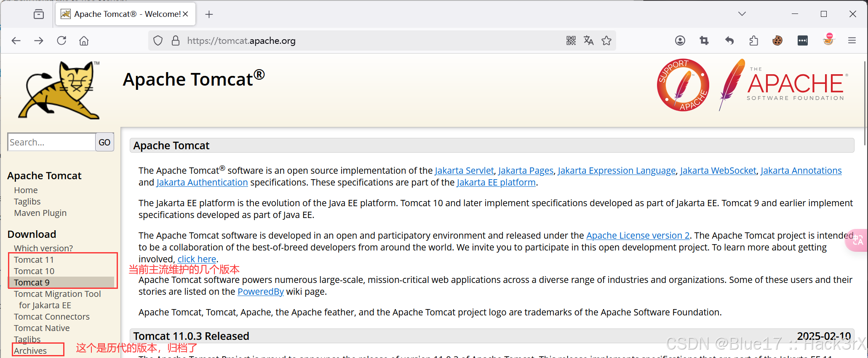Screen dimensions: 868x358
Task: Follow the 'click here' link
Action: 197,259
